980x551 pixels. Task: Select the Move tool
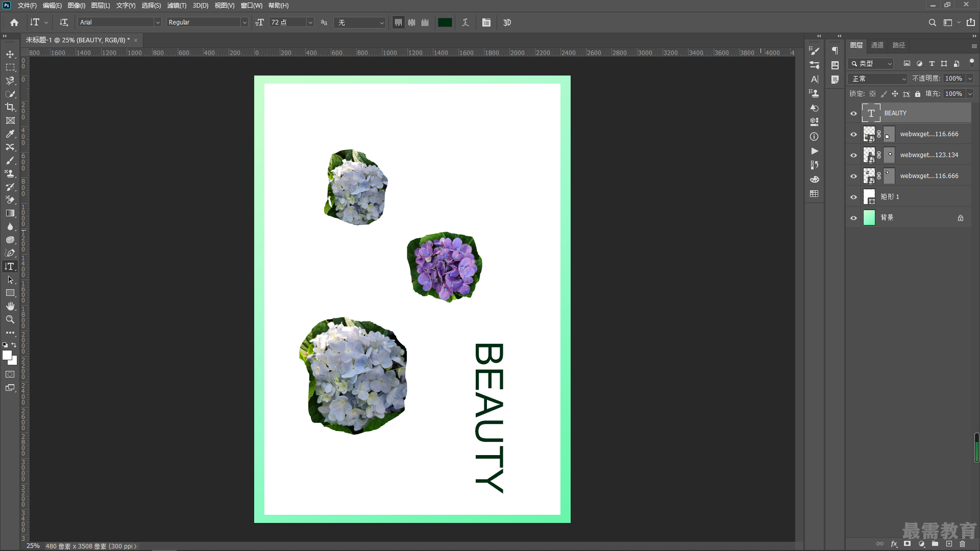click(10, 54)
